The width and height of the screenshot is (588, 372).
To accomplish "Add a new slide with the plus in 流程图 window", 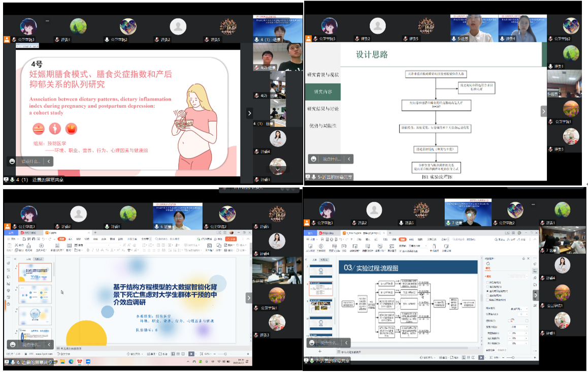I will (320, 351).
